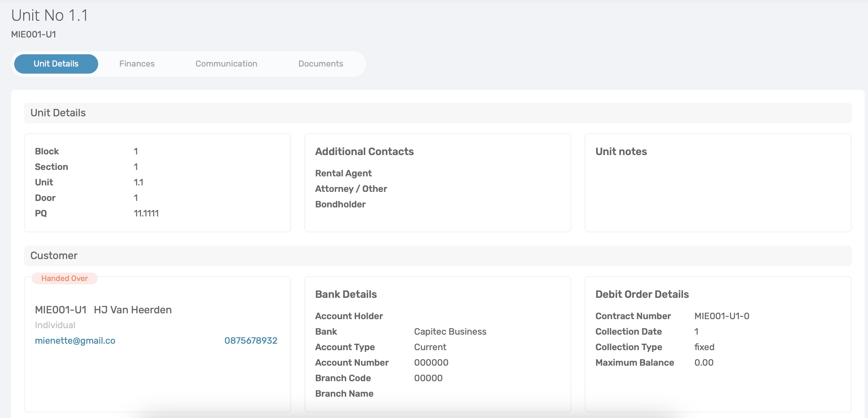The image size is (868, 418).
Task: Open the Communication tab
Action: (226, 64)
